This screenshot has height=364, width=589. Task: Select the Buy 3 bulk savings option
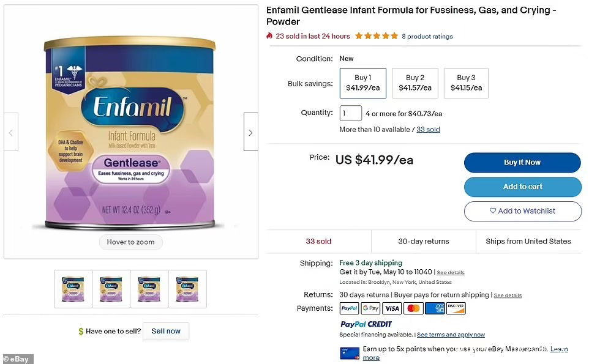coord(466,83)
